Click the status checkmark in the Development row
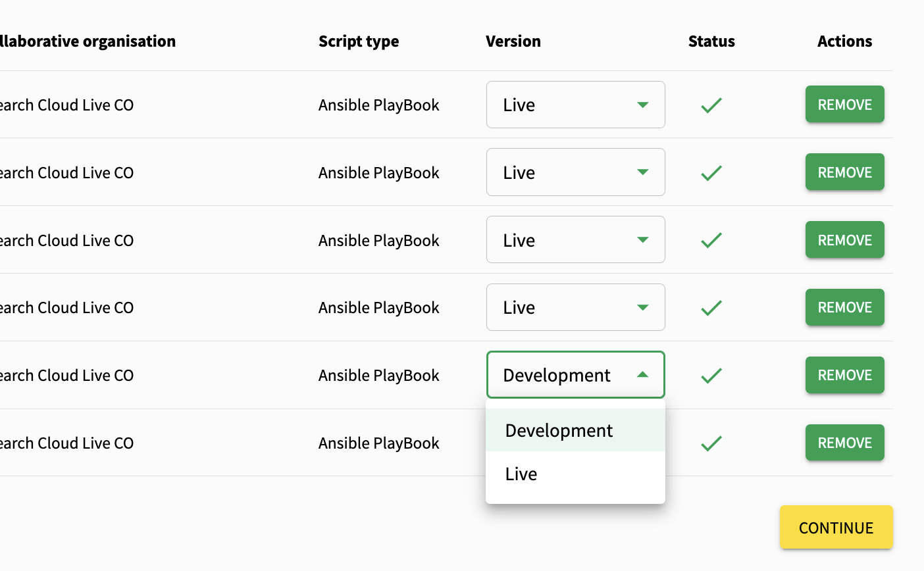This screenshot has height=571, width=924. (711, 376)
